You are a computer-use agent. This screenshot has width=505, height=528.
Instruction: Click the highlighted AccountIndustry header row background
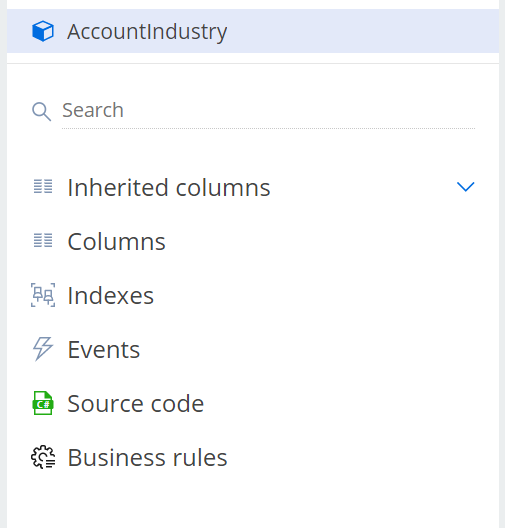click(x=253, y=31)
